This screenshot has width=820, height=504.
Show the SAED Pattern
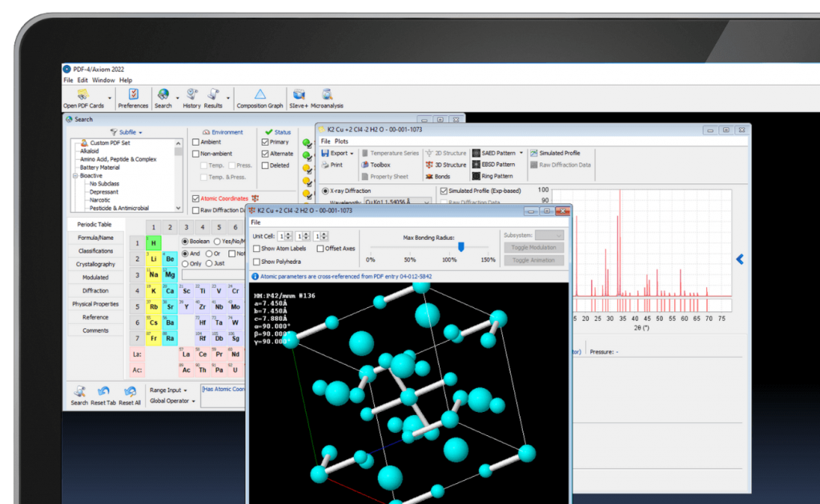494,153
